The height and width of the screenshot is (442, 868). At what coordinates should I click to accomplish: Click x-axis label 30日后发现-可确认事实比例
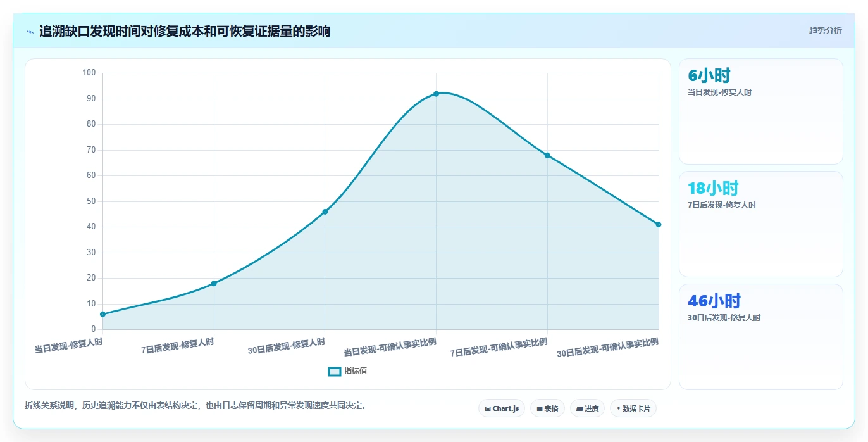(608, 348)
